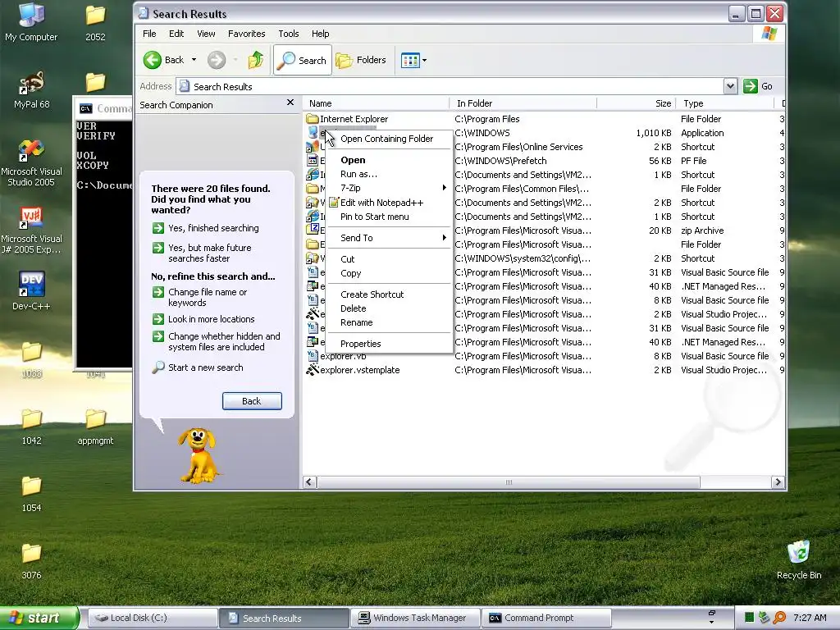Click the green Back arrow icon
840x630 pixels.
coord(152,60)
